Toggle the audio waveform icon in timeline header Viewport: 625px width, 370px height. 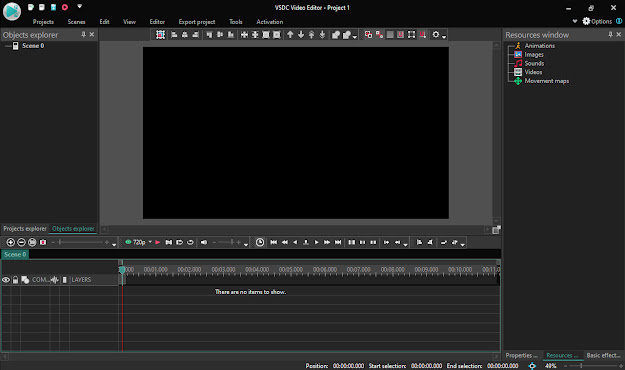pyautogui.click(x=55, y=280)
